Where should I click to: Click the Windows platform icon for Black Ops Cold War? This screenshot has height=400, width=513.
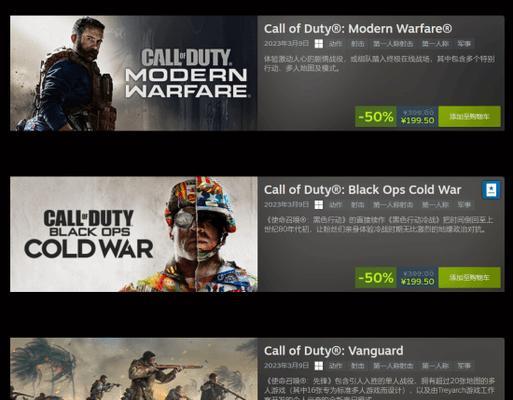point(319,205)
